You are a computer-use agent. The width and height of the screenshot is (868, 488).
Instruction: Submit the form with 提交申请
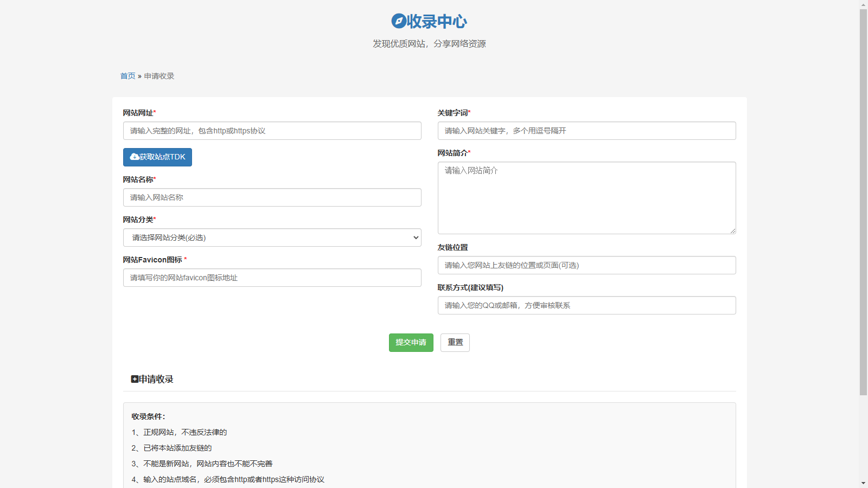(x=411, y=343)
